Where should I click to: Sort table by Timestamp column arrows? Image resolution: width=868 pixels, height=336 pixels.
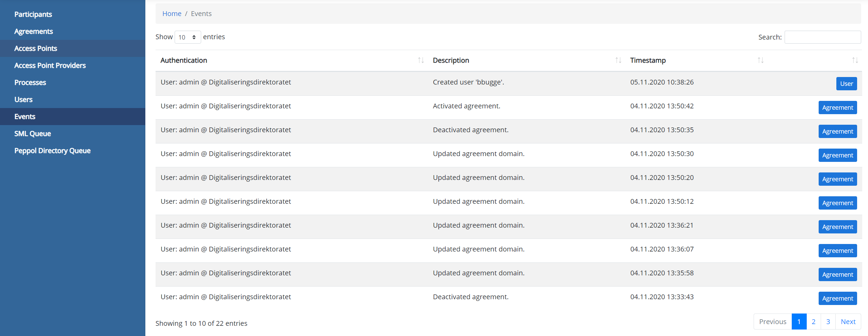[x=760, y=60]
